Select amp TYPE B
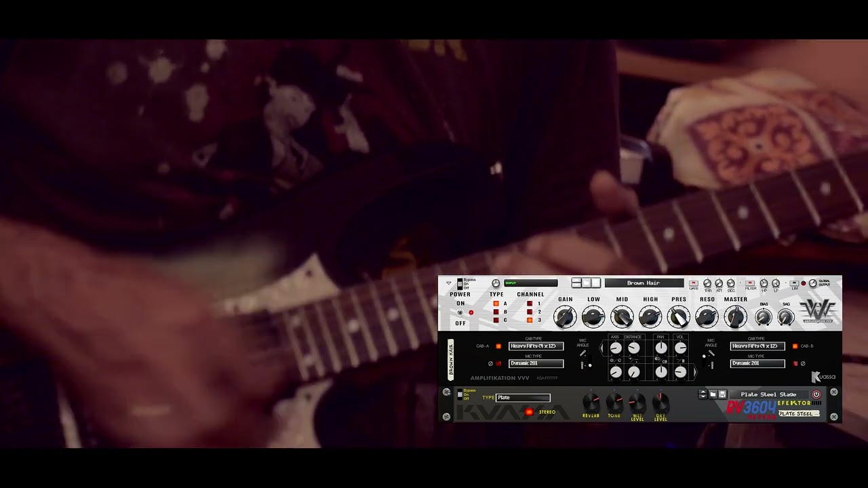 [x=496, y=312]
